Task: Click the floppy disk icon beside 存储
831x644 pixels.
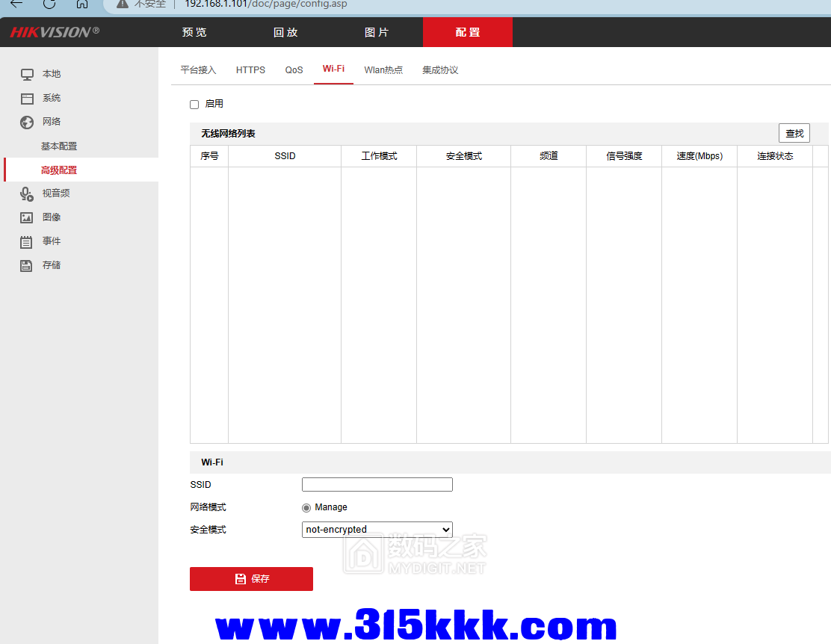Action: click(26, 265)
